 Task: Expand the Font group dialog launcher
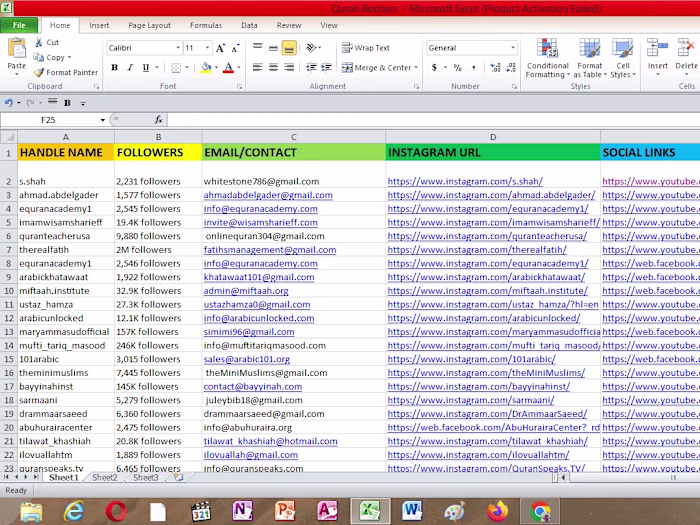click(240, 87)
